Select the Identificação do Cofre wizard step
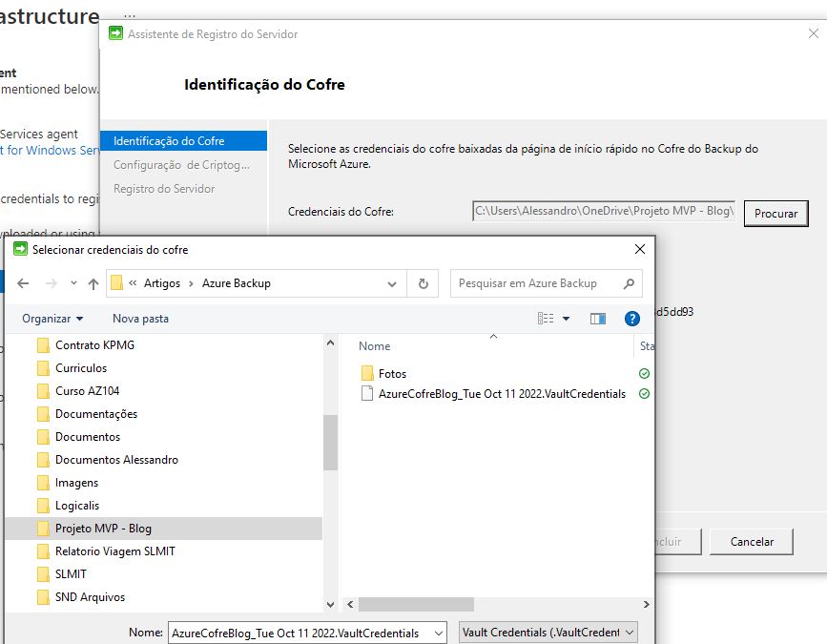The width and height of the screenshot is (827, 644). (183, 141)
